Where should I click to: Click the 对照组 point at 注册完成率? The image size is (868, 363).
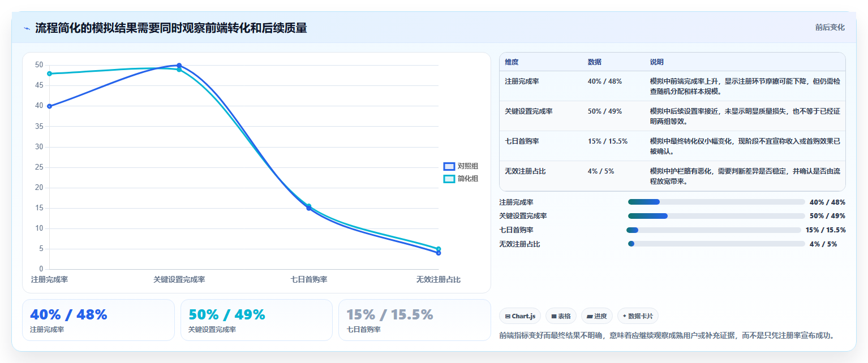50,106
